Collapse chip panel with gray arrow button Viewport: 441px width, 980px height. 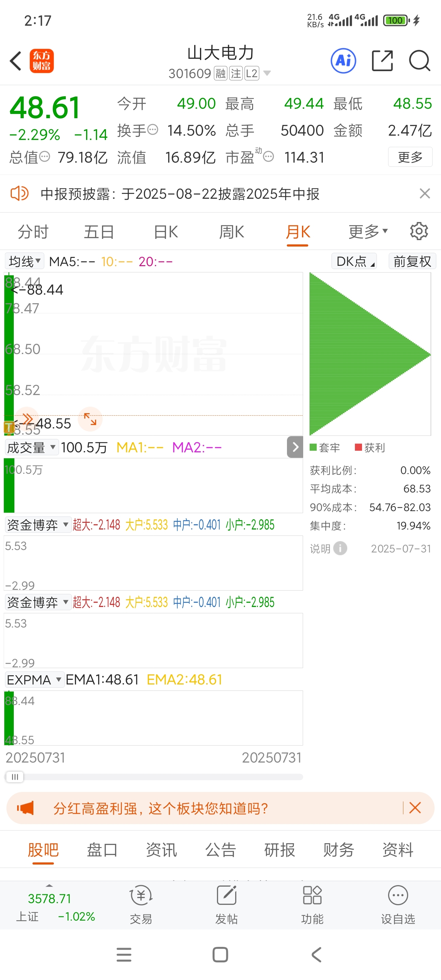(295, 447)
